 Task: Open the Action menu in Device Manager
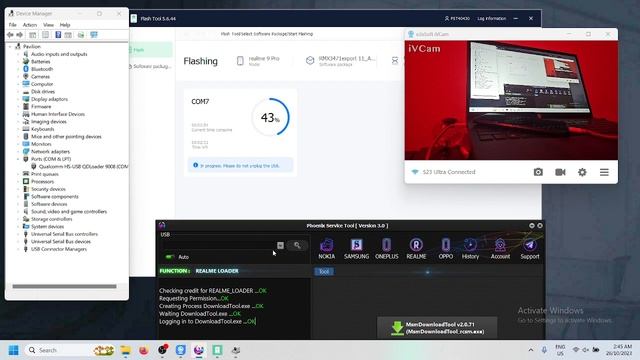click(29, 25)
